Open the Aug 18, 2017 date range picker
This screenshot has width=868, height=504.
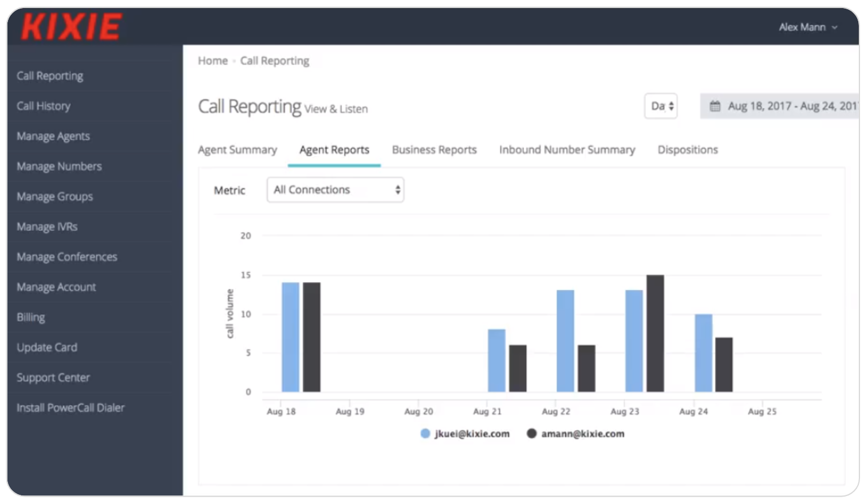(x=780, y=106)
